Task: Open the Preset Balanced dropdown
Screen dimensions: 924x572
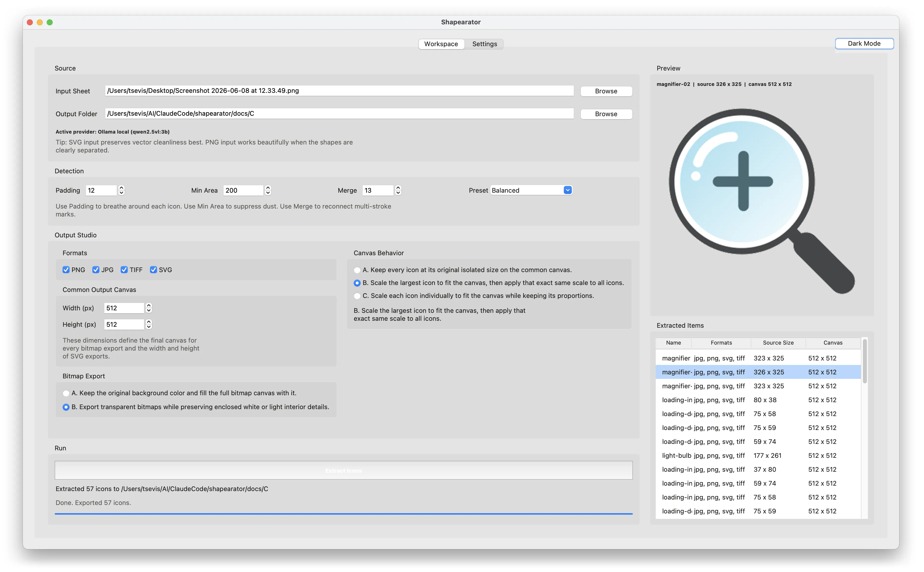Action: pyautogui.click(x=531, y=190)
